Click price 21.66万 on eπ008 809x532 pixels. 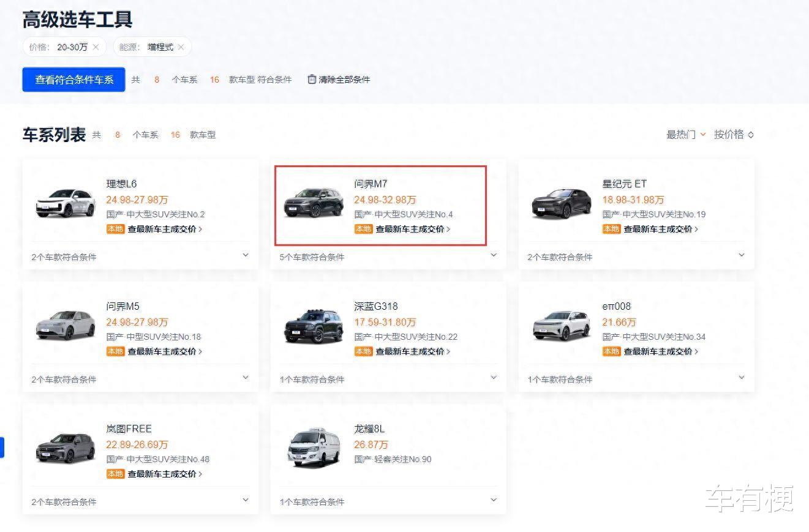click(x=619, y=322)
